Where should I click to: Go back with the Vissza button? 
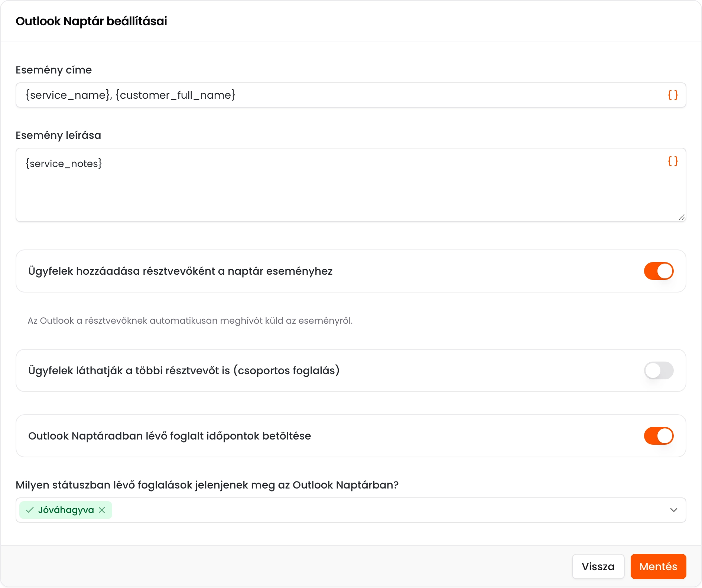(598, 566)
